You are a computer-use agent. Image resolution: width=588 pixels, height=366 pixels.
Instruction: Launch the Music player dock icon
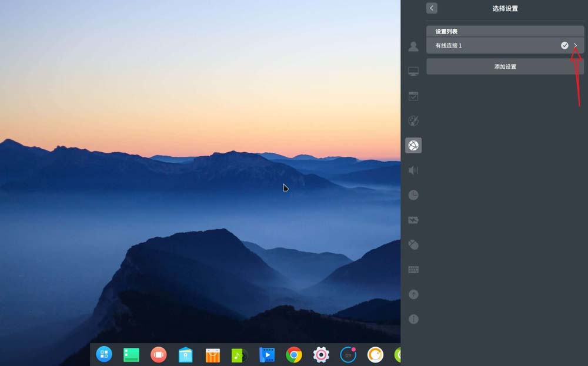click(240, 355)
